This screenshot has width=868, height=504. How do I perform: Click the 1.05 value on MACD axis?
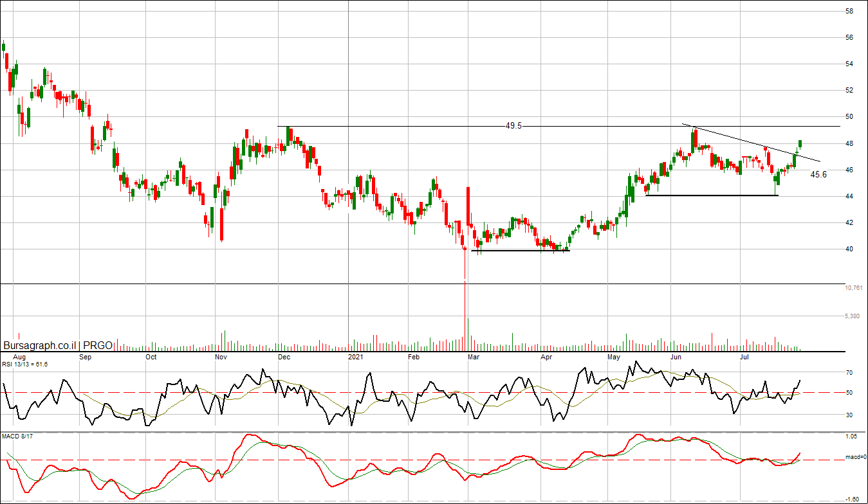(851, 437)
